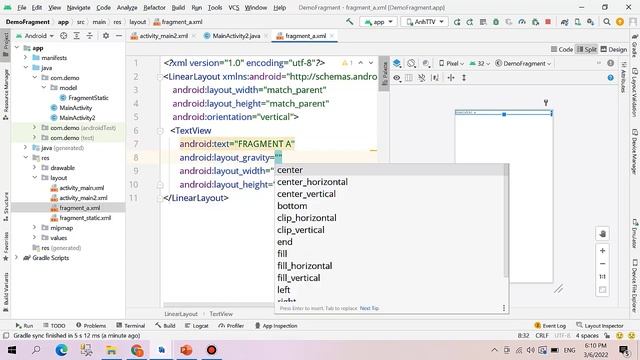Open the VCS menu
This screenshot has width=640, height=360.
[x=233, y=7]
